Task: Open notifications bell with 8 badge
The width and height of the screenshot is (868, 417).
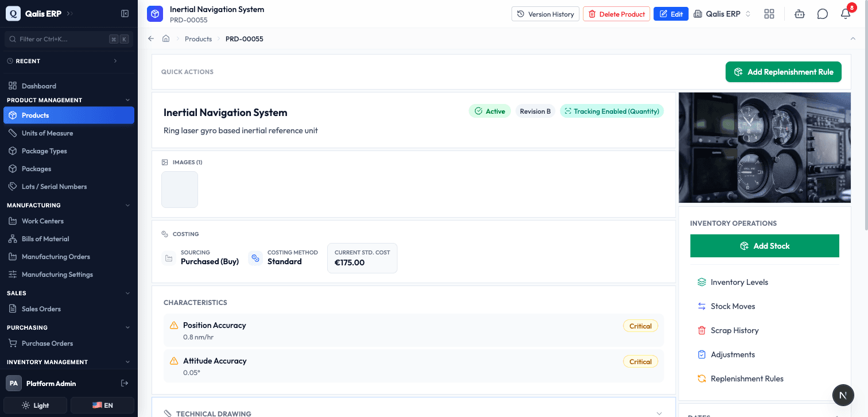Action: coord(846,14)
